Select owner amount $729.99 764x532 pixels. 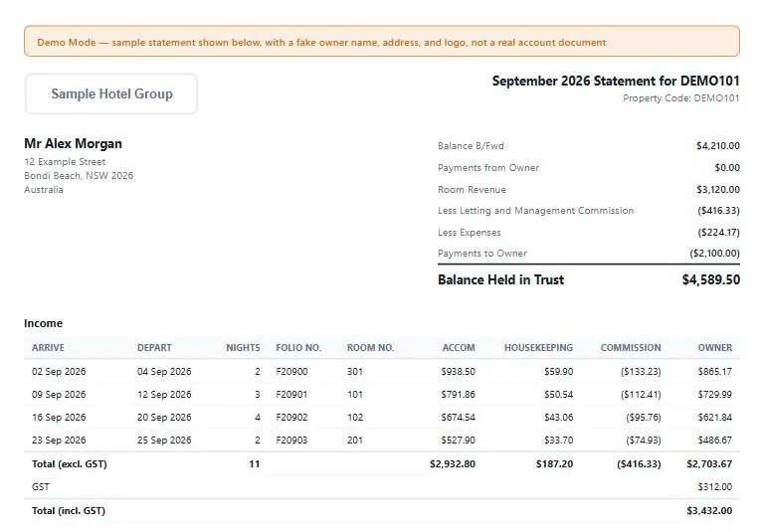click(715, 395)
